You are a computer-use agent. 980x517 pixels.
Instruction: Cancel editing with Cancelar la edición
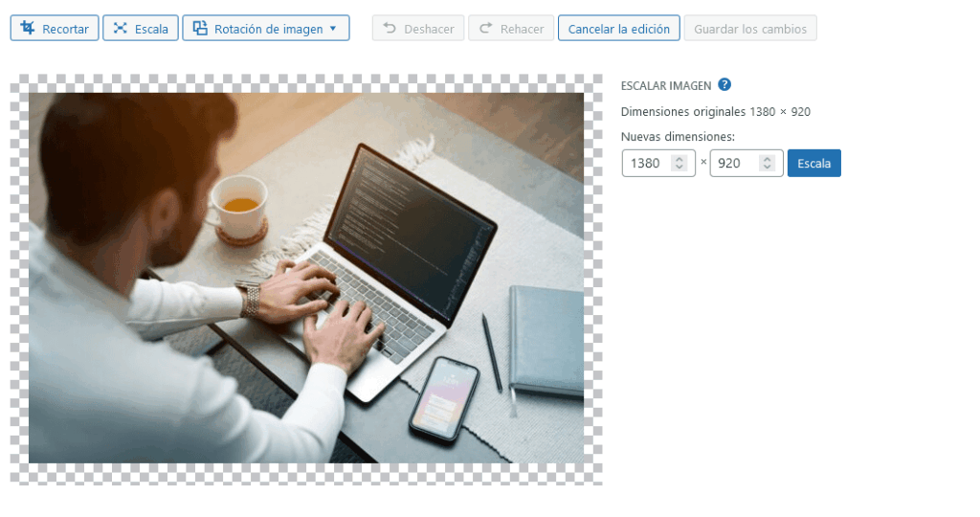pyautogui.click(x=619, y=28)
